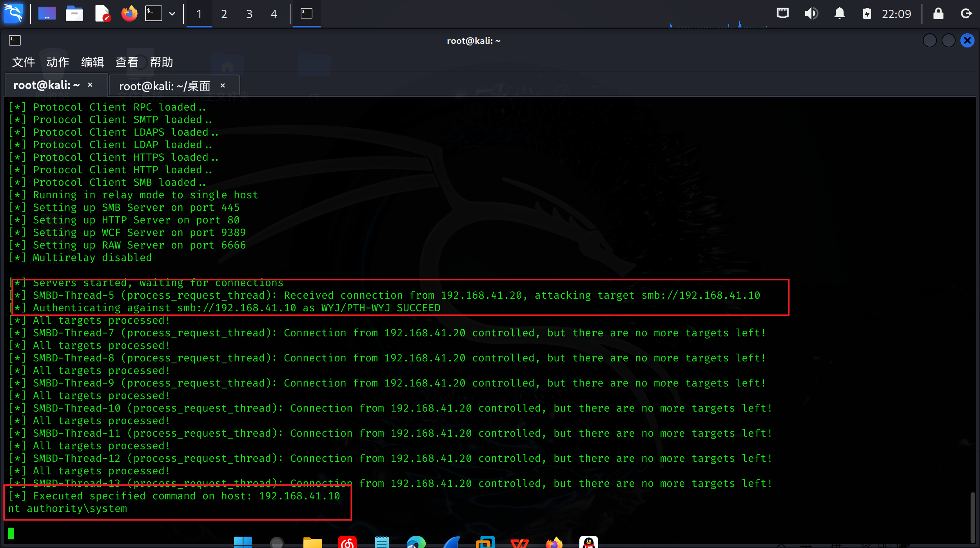This screenshot has height=548, width=980.
Task: Switch to the root@kali: ~/桌面 tab
Action: 165,85
